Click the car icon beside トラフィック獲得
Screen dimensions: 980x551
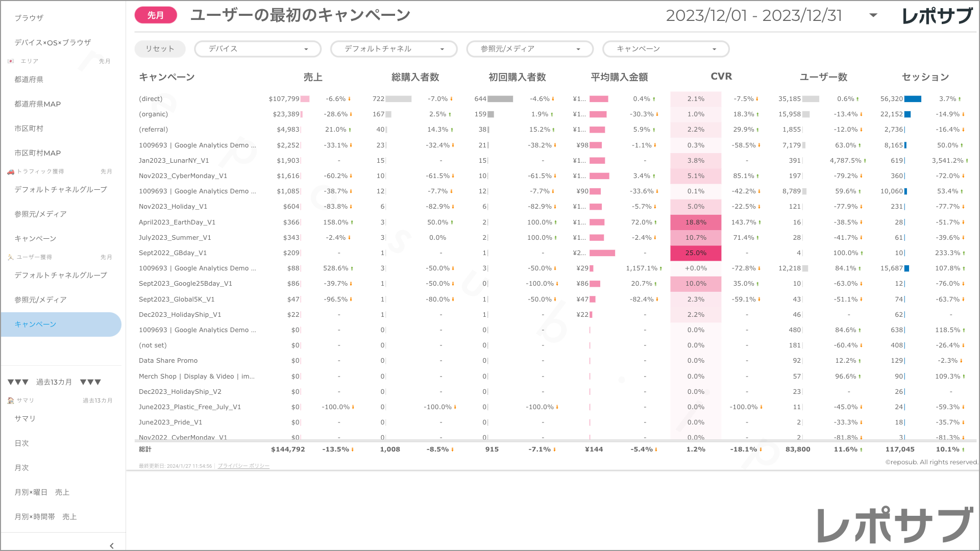[11, 171]
